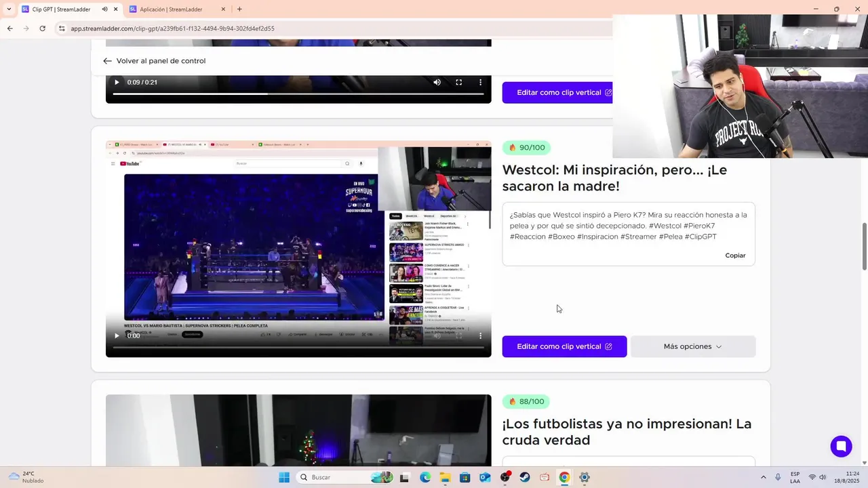The height and width of the screenshot is (488, 868).
Task: Open Steam from the taskbar
Action: (x=525, y=477)
